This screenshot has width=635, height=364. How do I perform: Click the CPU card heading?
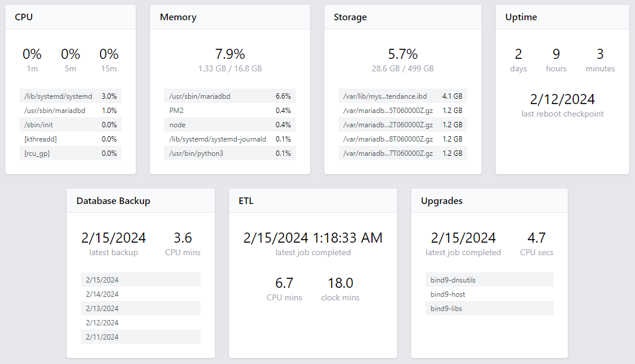point(23,17)
